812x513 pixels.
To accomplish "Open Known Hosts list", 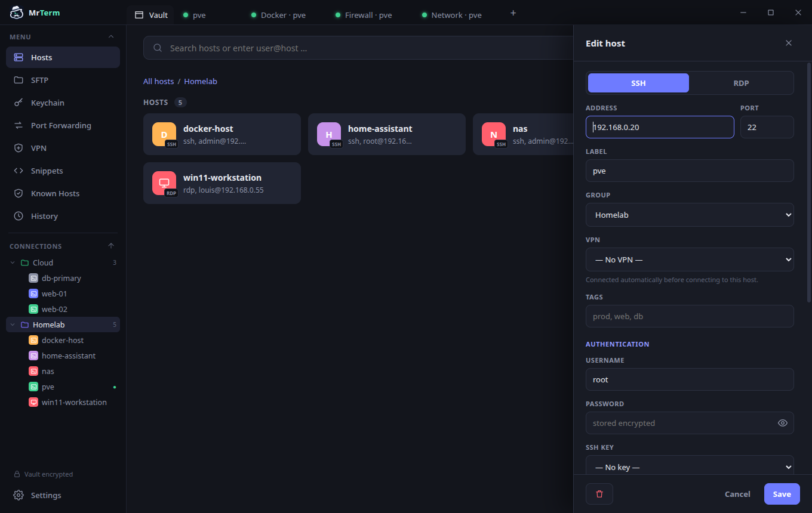I will point(63,193).
